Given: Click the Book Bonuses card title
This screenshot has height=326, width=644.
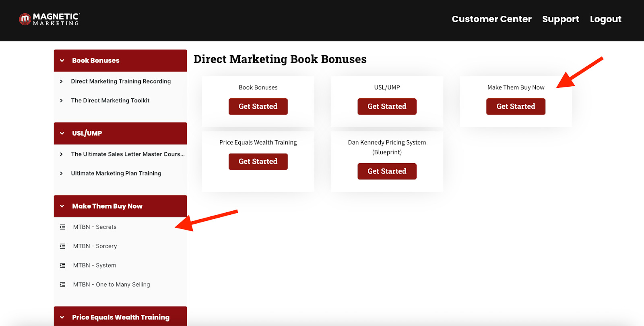Looking at the screenshot, I should point(258,87).
